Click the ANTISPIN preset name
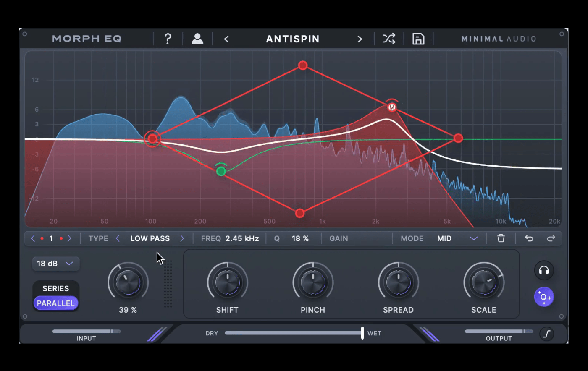Image resolution: width=588 pixels, height=371 pixels. coord(293,39)
